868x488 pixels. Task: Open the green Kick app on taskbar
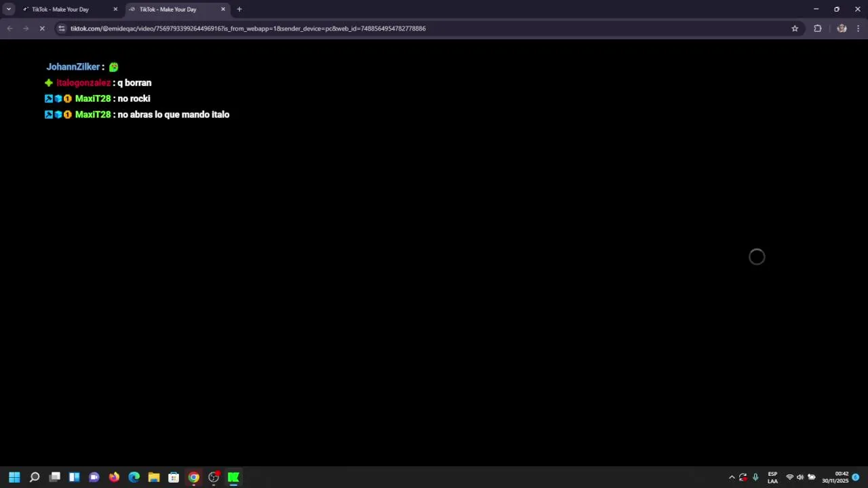(234, 477)
